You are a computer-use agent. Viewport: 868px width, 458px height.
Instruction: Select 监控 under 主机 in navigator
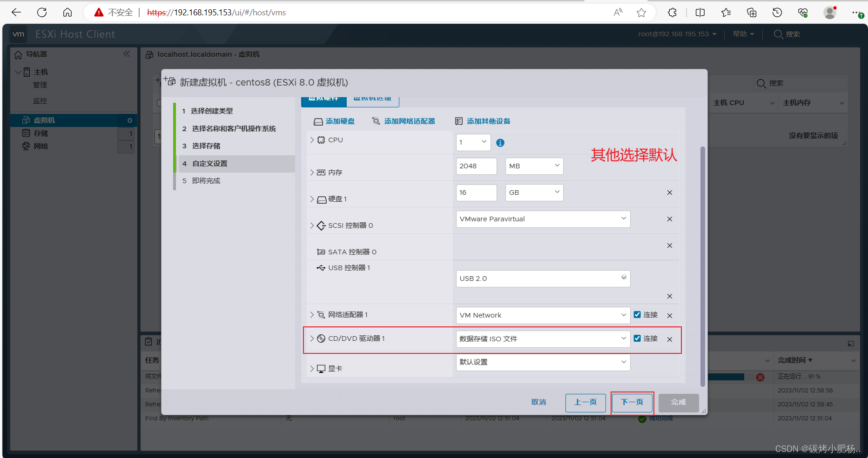point(40,101)
